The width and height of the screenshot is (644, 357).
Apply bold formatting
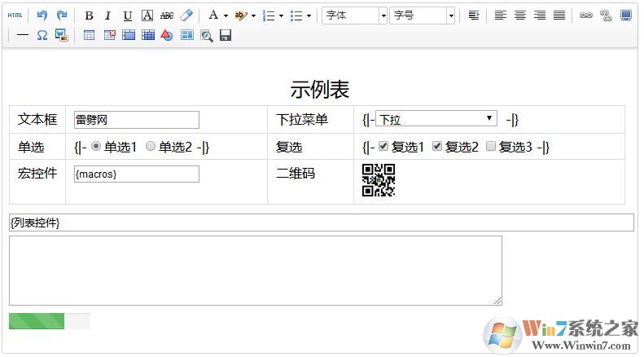point(89,15)
